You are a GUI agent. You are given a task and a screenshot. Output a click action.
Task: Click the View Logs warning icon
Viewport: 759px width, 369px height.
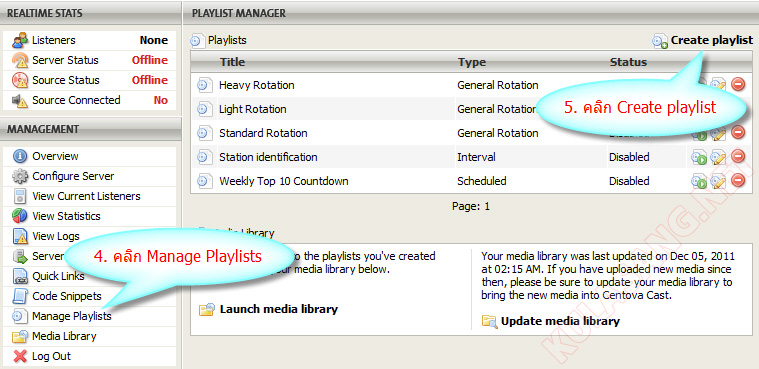click(x=20, y=236)
